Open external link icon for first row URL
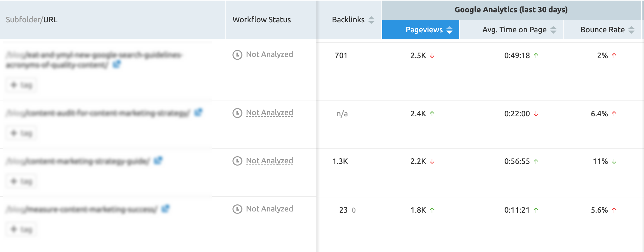 pos(117,64)
